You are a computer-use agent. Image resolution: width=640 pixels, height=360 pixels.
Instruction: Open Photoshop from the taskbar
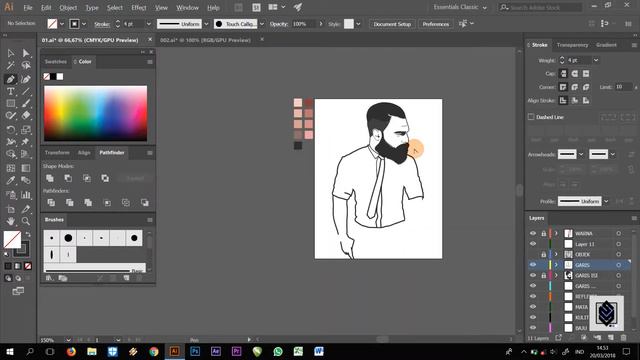195,351
